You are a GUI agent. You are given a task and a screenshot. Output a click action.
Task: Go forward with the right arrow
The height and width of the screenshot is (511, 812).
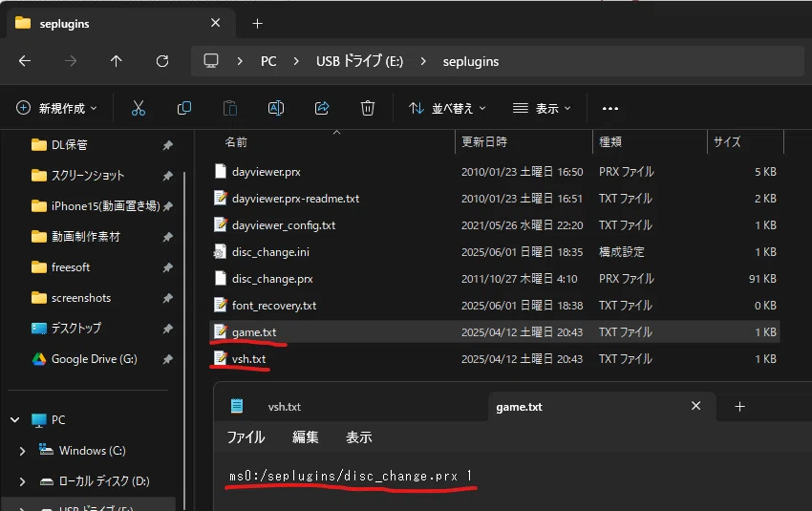tap(71, 61)
